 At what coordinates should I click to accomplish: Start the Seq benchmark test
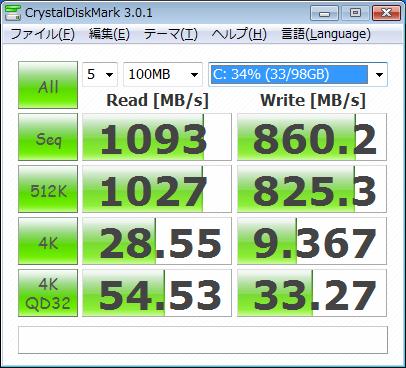pos(48,137)
